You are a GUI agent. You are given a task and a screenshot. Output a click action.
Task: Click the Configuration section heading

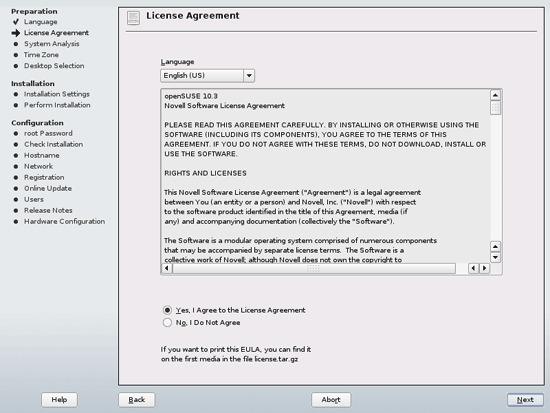pyautogui.click(x=37, y=123)
